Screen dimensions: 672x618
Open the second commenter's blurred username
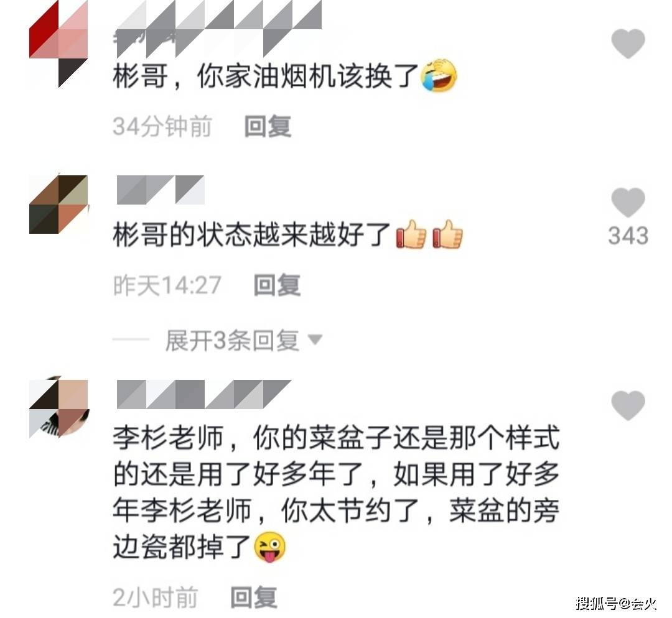pyautogui.click(x=161, y=190)
